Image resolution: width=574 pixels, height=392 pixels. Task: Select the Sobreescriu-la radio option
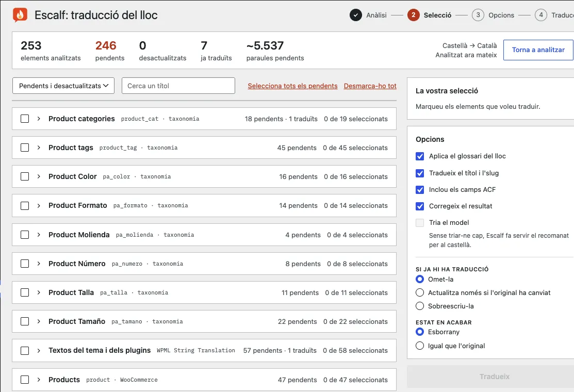pos(420,306)
